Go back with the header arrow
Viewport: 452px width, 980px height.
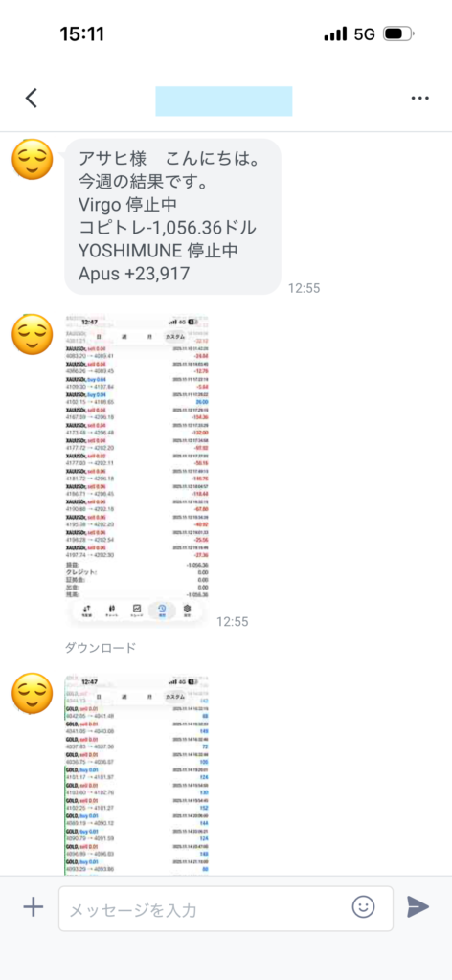[32, 99]
